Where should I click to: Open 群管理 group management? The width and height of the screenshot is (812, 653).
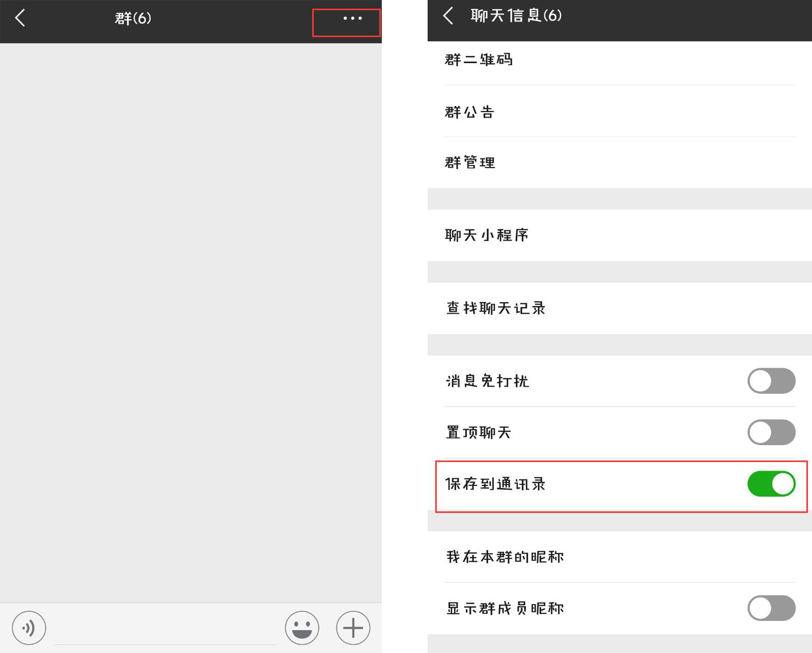620,162
